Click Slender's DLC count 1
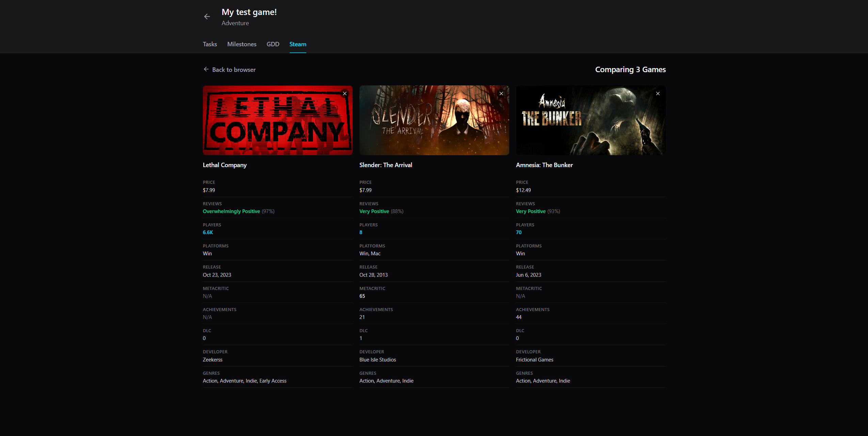The image size is (868, 436). click(361, 338)
